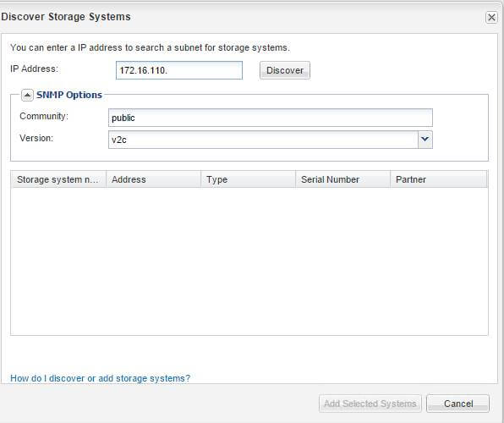Click Add Selected Systems button

370,404
